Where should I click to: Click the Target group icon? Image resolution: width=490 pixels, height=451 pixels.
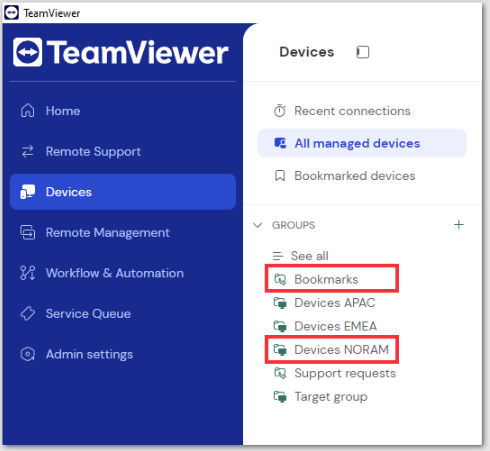pyautogui.click(x=280, y=396)
